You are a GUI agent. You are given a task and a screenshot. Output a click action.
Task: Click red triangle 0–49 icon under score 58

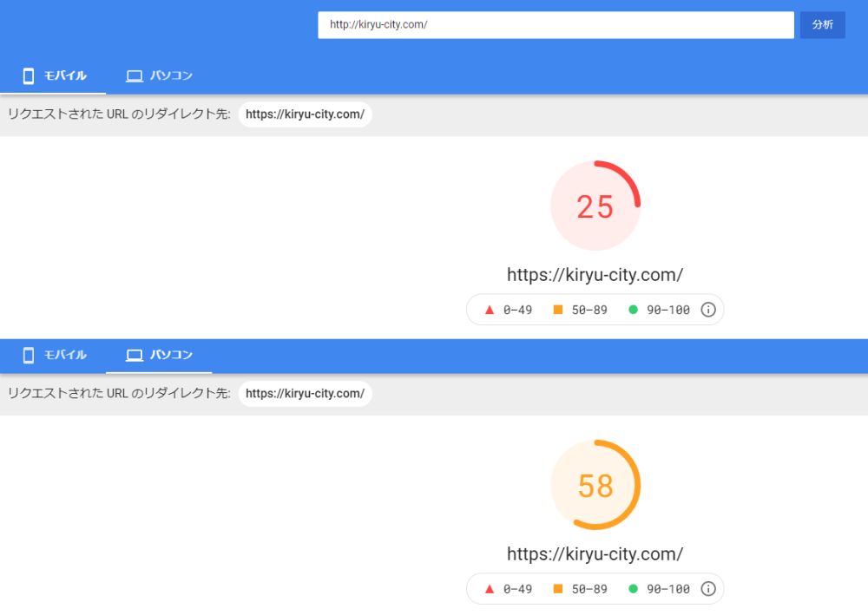coord(490,589)
